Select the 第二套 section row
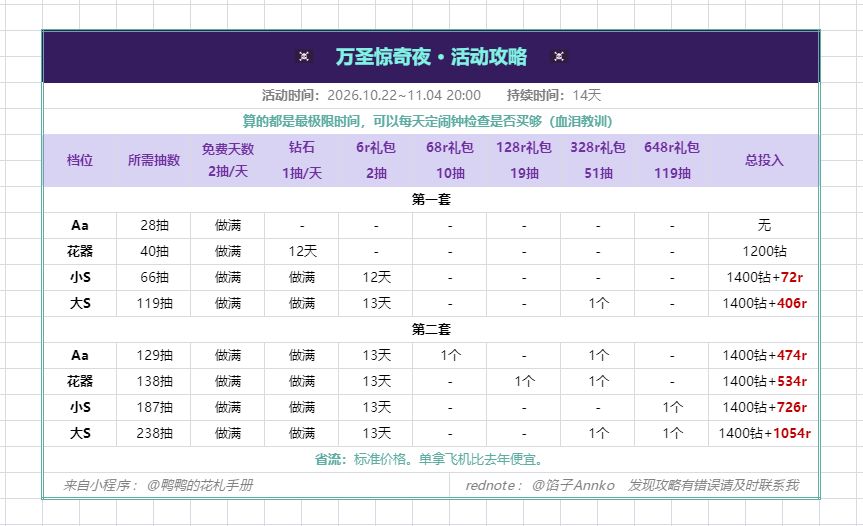This screenshot has width=863, height=526. pos(431,329)
